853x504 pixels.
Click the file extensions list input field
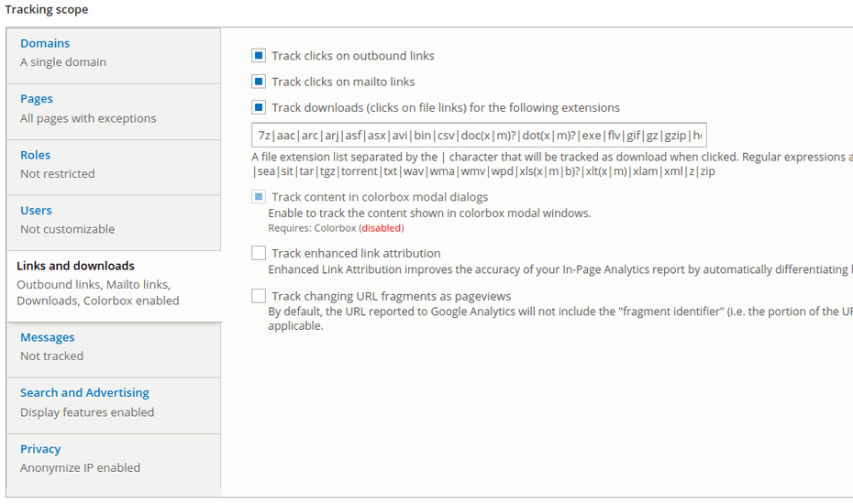(x=479, y=136)
